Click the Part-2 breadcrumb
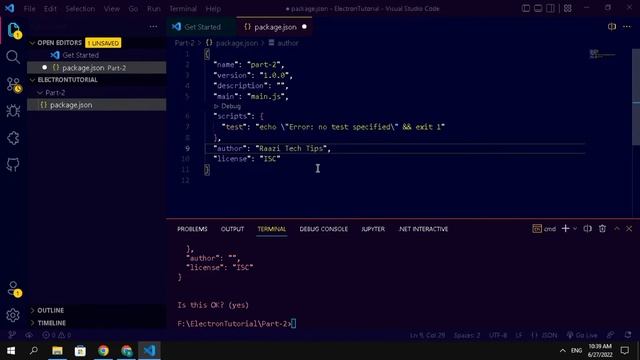This screenshot has height=360, width=640. [x=184, y=43]
